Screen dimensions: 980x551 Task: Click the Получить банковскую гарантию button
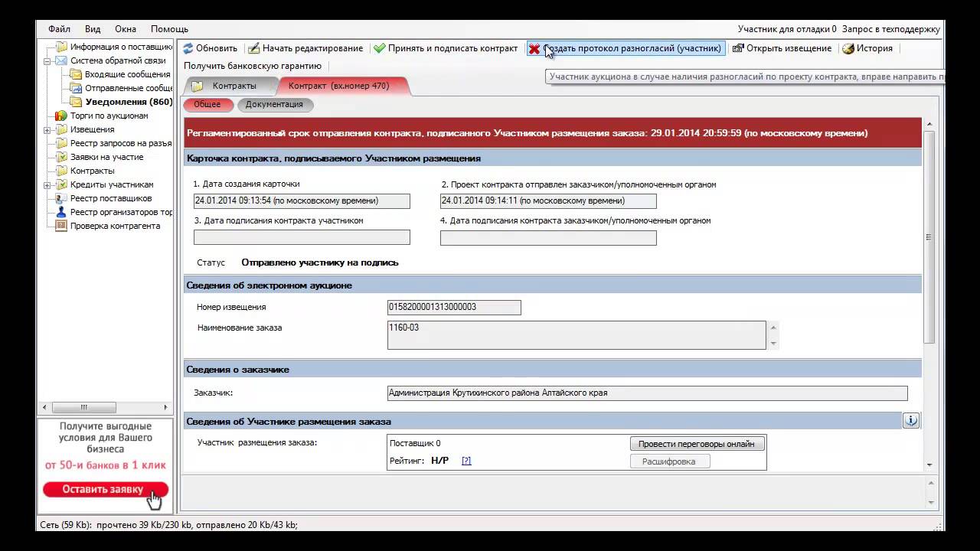253,66
